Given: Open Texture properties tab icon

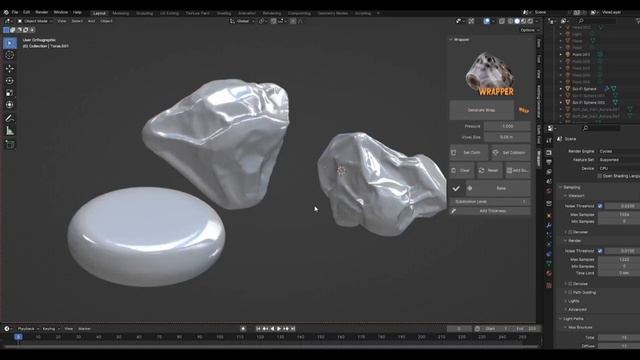Looking at the screenshot, I should click(x=549, y=285).
